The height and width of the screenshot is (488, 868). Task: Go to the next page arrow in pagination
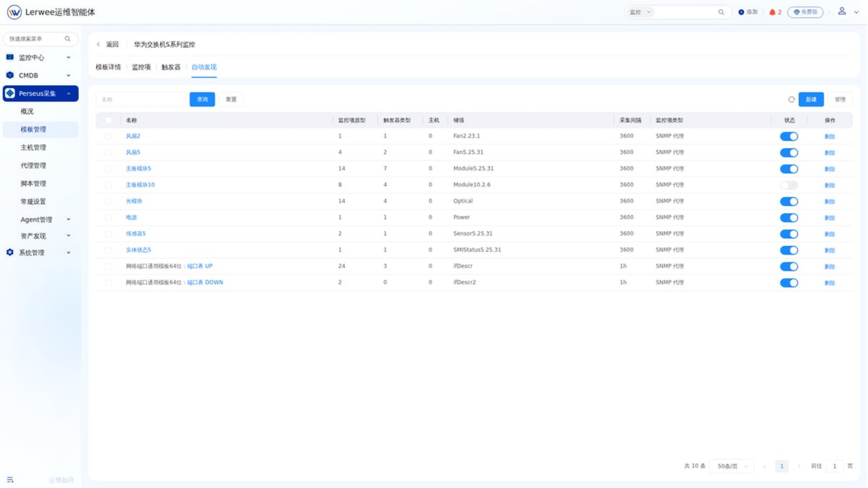click(x=799, y=467)
